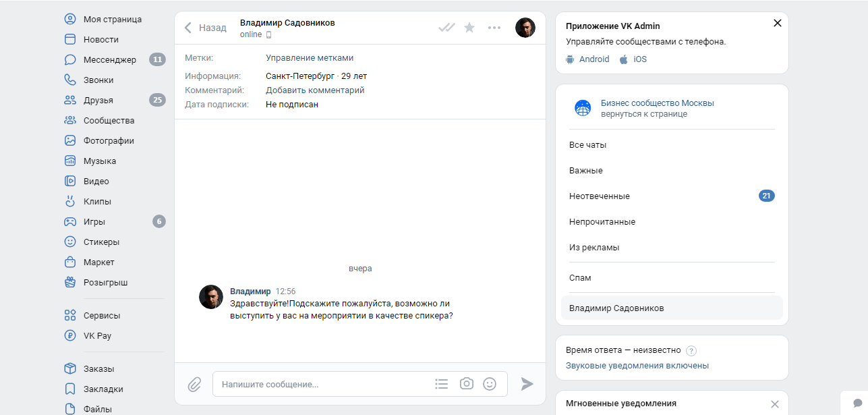Focus the Напишите сообщение input field
Image resolution: width=868 pixels, height=415 pixels.
coord(360,384)
